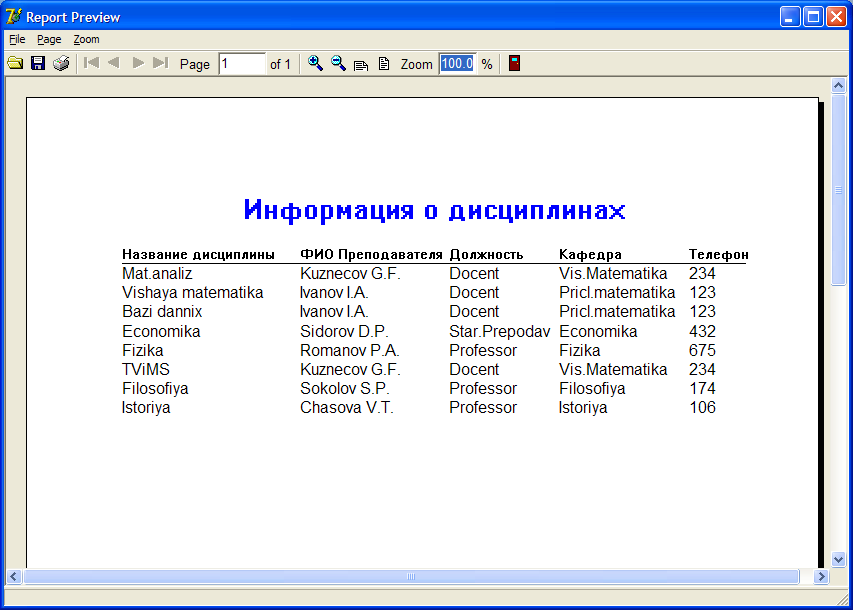Click the 'Mat.analiz' discipline cell

(x=157, y=273)
